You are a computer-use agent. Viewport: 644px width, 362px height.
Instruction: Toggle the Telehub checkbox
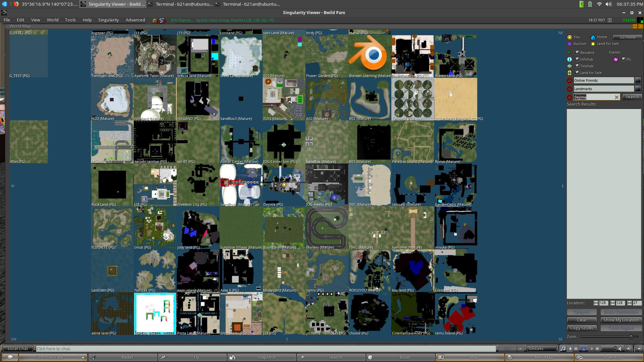(577, 66)
